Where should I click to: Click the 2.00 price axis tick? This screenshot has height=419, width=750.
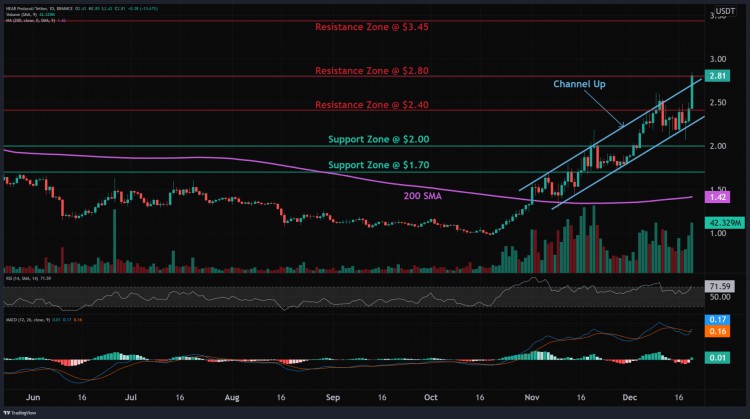[x=717, y=146]
